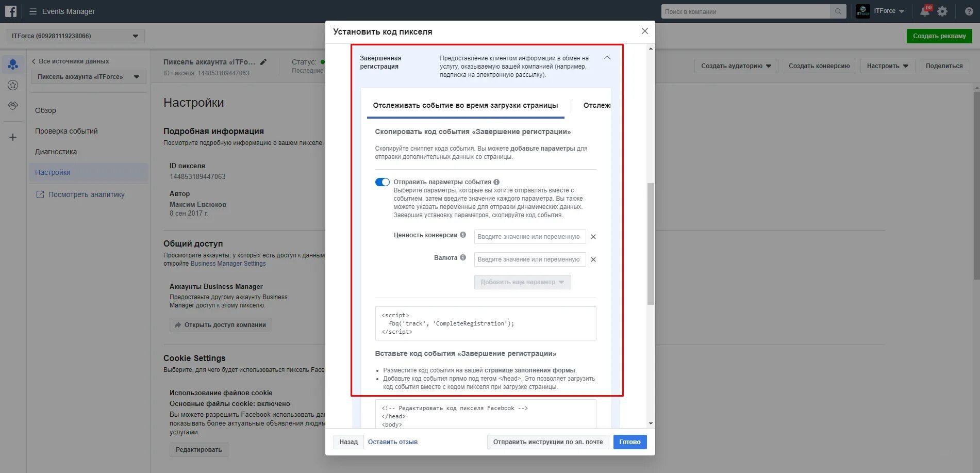Click Отправить инструкции по эл. почте

pyautogui.click(x=548, y=442)
